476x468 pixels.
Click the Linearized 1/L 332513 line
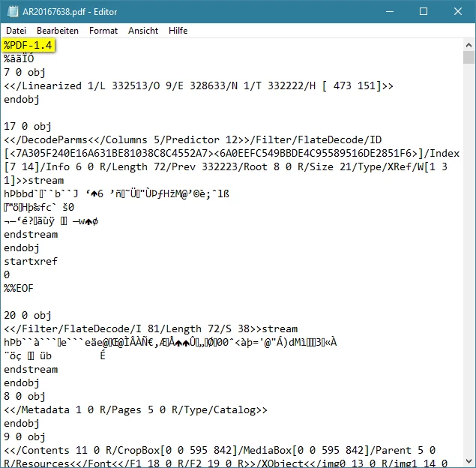pyautogui.click(x=199, y=86)
